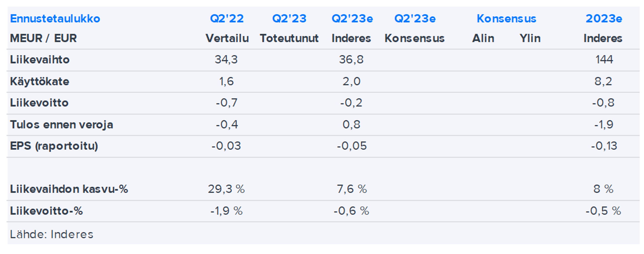
Task: Click the 34,3 Liikevaihto value
Action: pos(226,60)
